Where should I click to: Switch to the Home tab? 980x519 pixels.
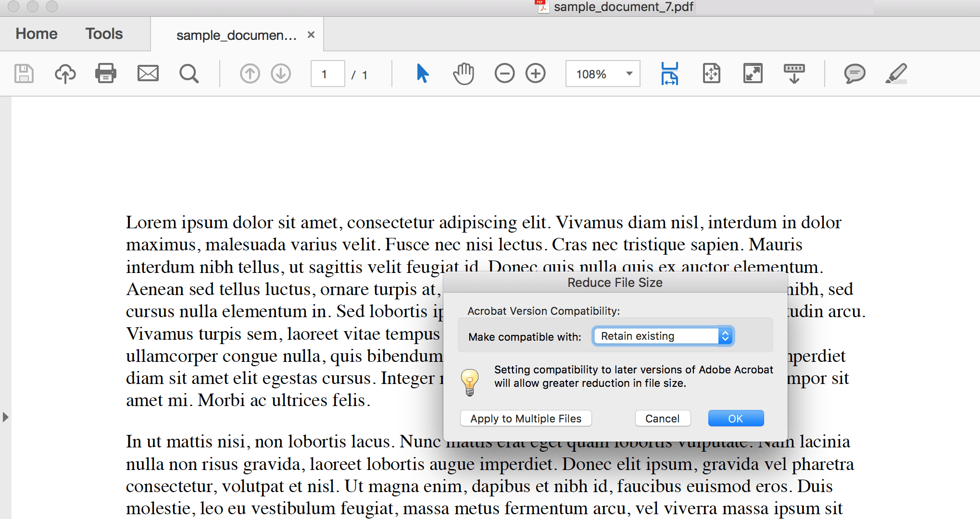pos(37,34)
